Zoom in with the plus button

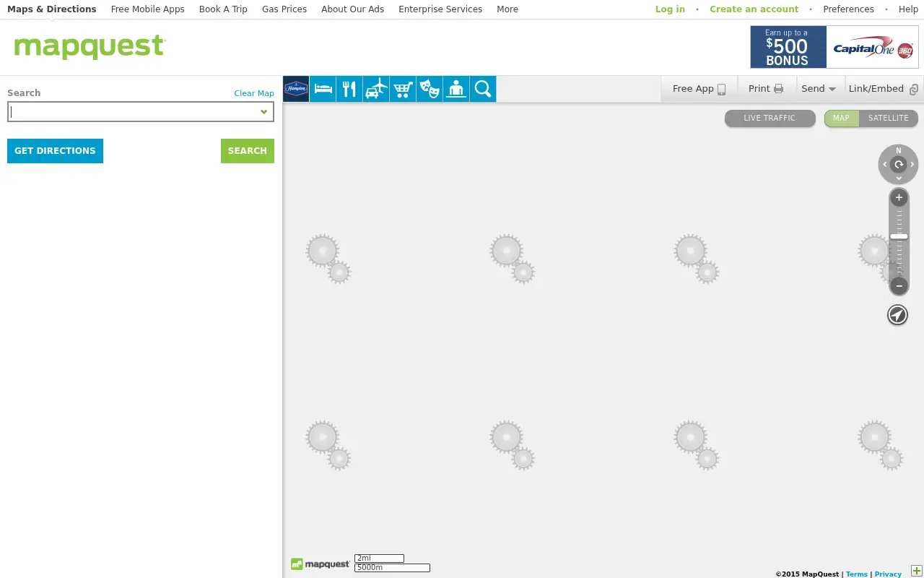(899, 197)
